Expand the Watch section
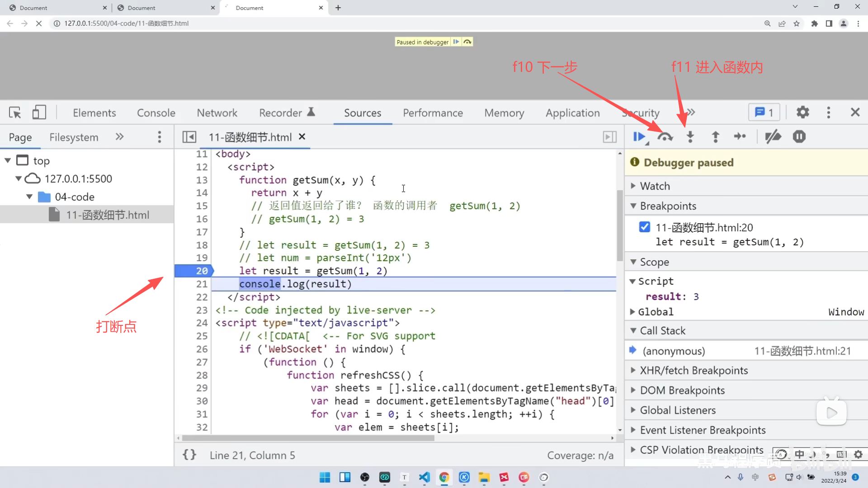Image resolution: width=868 pixels, height=488 pixels. click(746, 186)
